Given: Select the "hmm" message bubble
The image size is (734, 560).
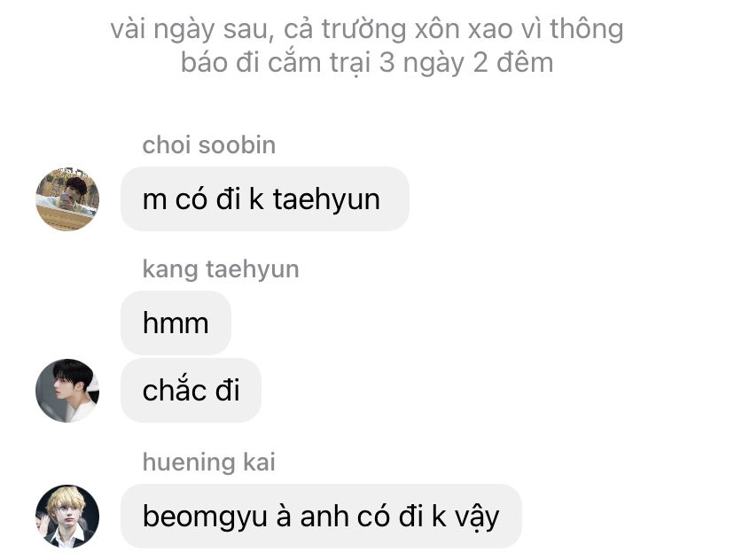Looking at the screenshot, I should pos(176,323).
